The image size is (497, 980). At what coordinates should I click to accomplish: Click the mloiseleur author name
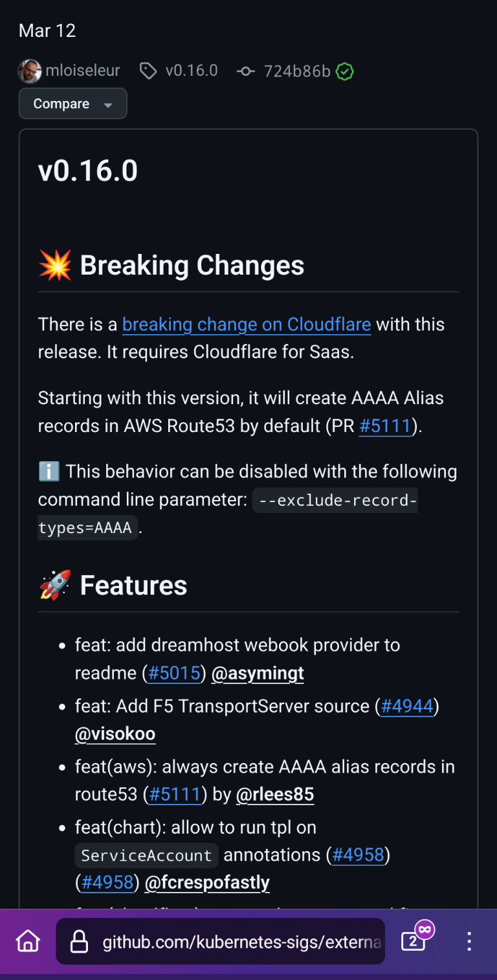coord(83,71)
